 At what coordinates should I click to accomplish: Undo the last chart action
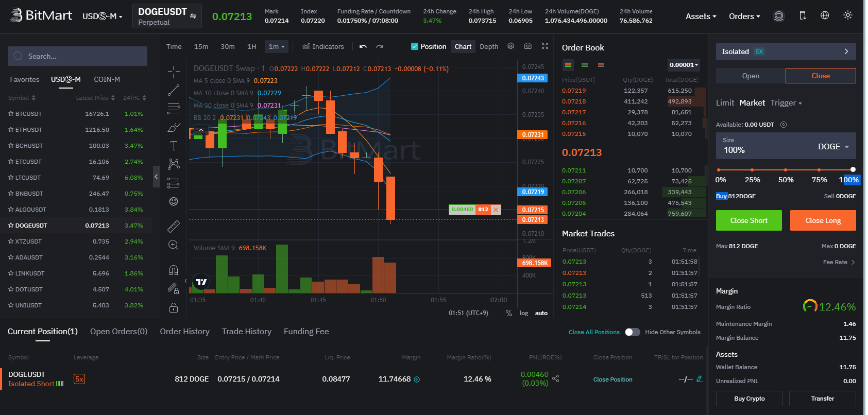(363, 46)
